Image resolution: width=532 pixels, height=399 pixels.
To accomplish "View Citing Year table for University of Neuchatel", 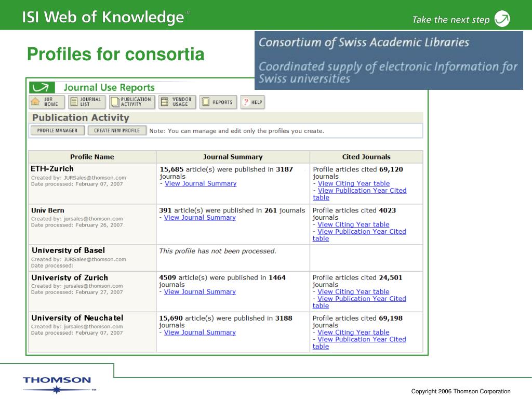I will (x=353, y=332).
